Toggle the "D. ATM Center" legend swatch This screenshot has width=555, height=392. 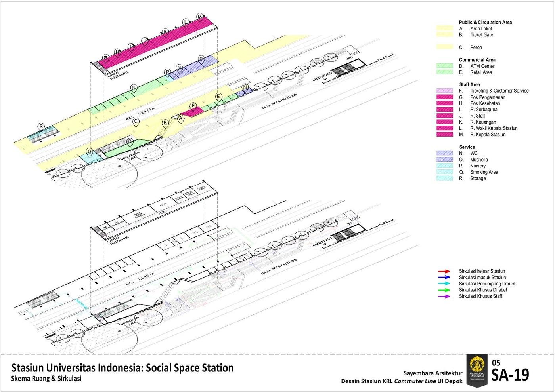(x=445, y=66)
